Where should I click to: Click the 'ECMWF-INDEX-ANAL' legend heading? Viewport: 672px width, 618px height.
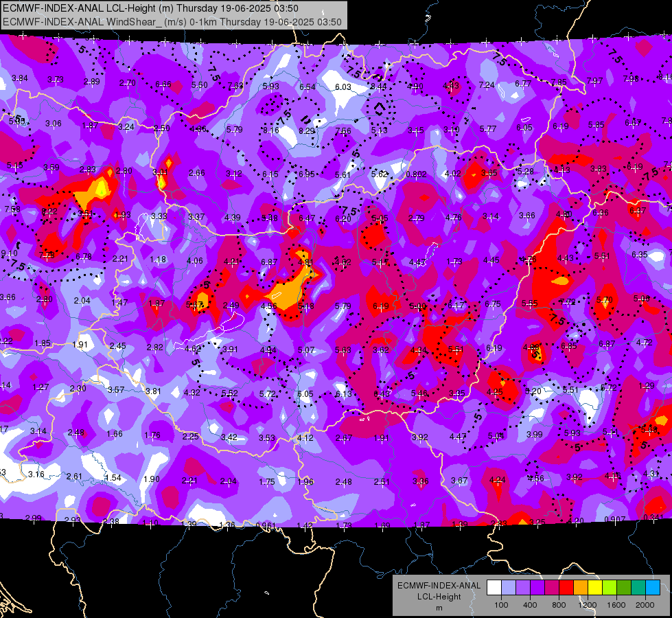439,586
